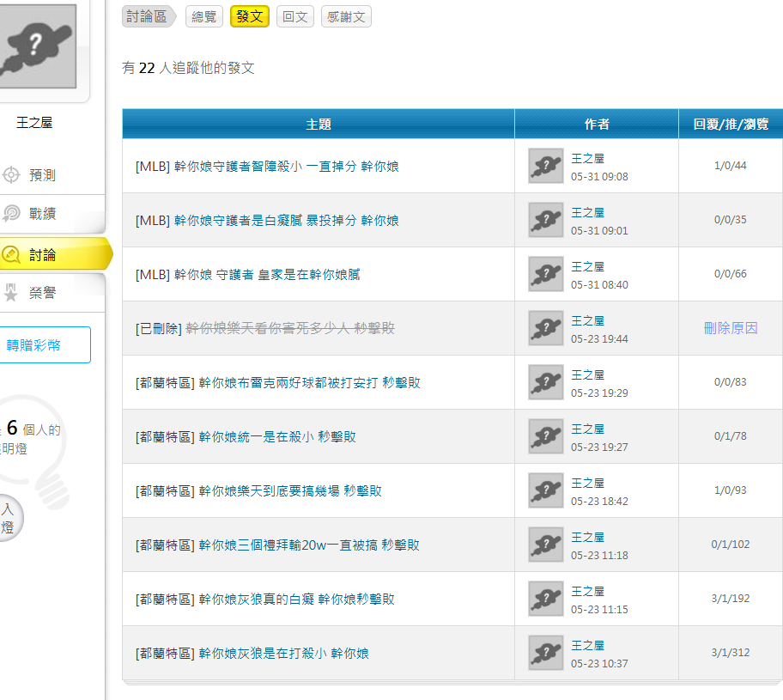783x700 pixels.
Task: Click the stats value 1/0/44
Action: [731, 166]
